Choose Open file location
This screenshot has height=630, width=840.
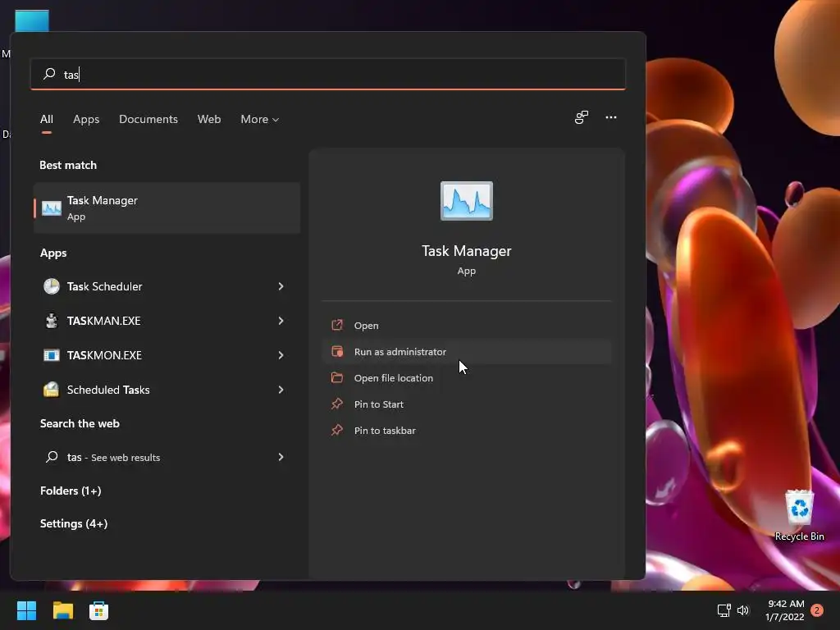click(x=466, y=377)
